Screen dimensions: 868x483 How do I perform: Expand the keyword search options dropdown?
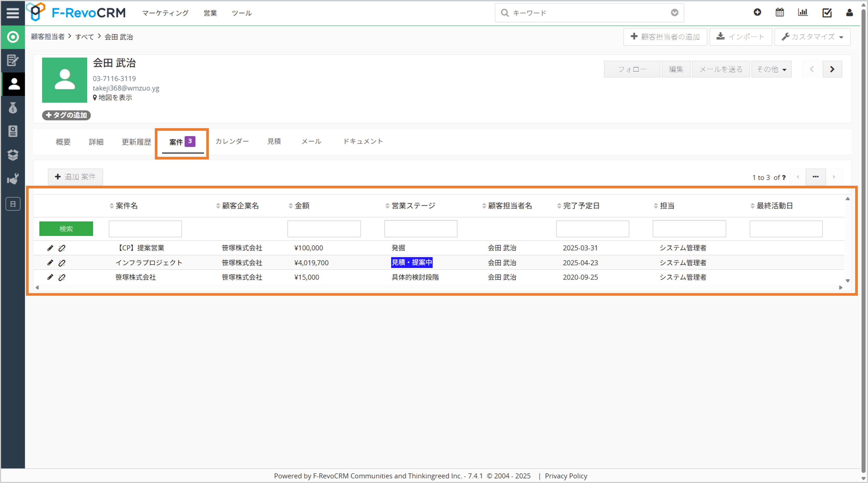675,13
